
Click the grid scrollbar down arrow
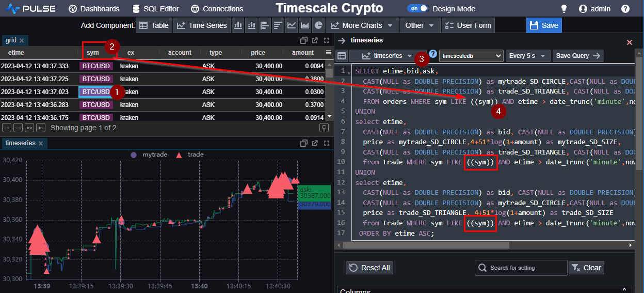329,116
